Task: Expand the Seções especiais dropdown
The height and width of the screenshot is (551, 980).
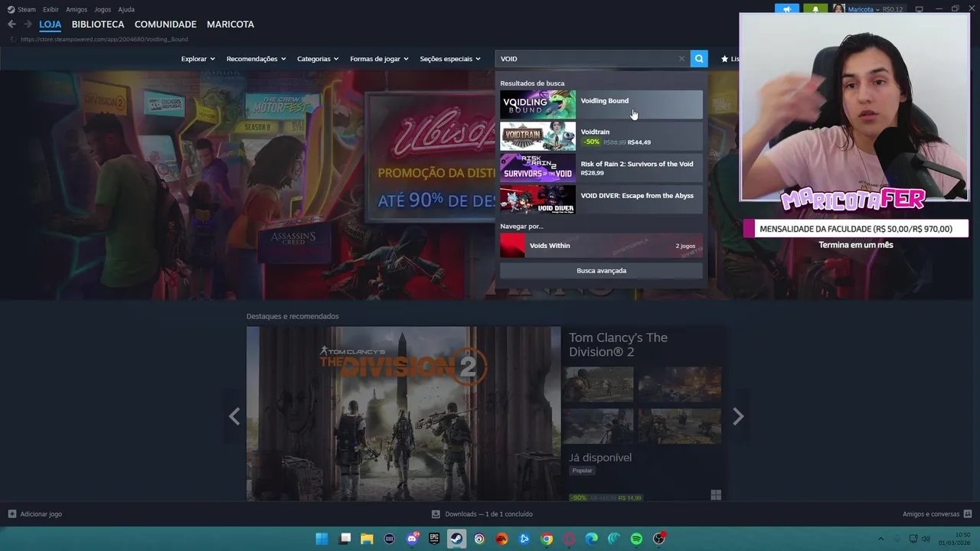Action: (x=450, y=59)
